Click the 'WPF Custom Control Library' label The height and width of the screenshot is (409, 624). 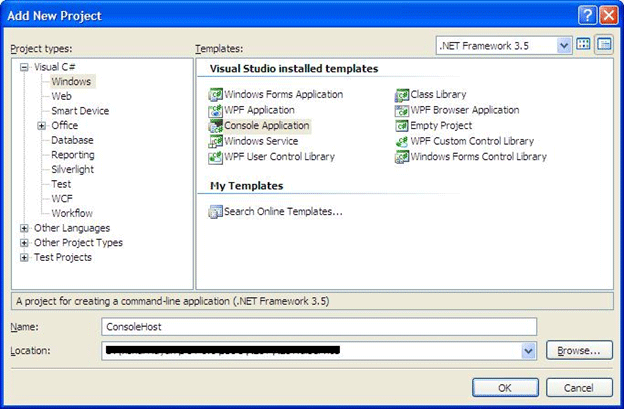pos(472,141)
